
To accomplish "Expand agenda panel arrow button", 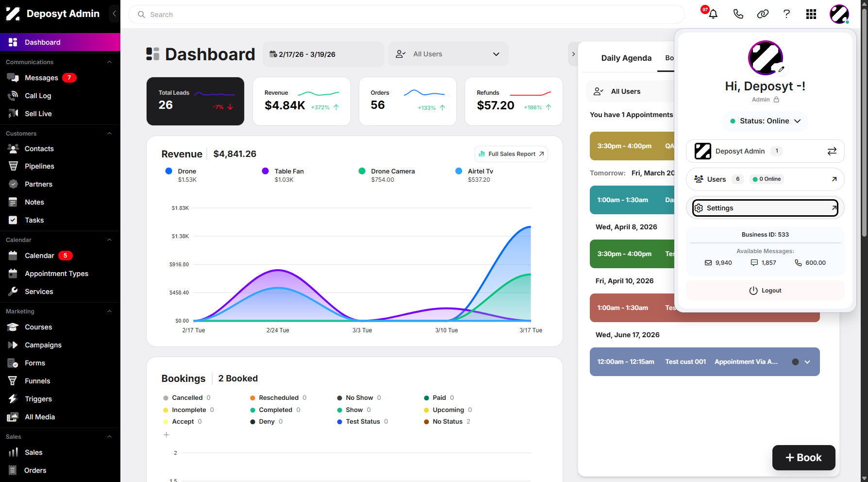I will (x=573, y=54).
